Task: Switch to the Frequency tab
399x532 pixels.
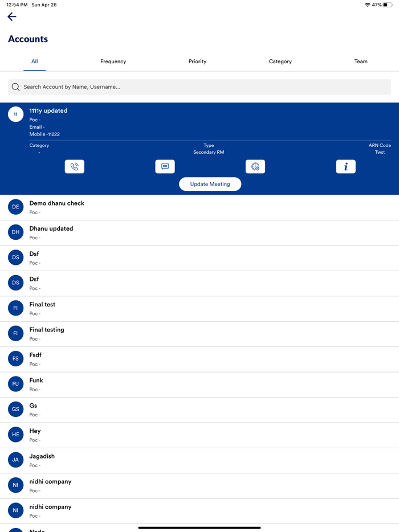Action: (x=113, y=62)
